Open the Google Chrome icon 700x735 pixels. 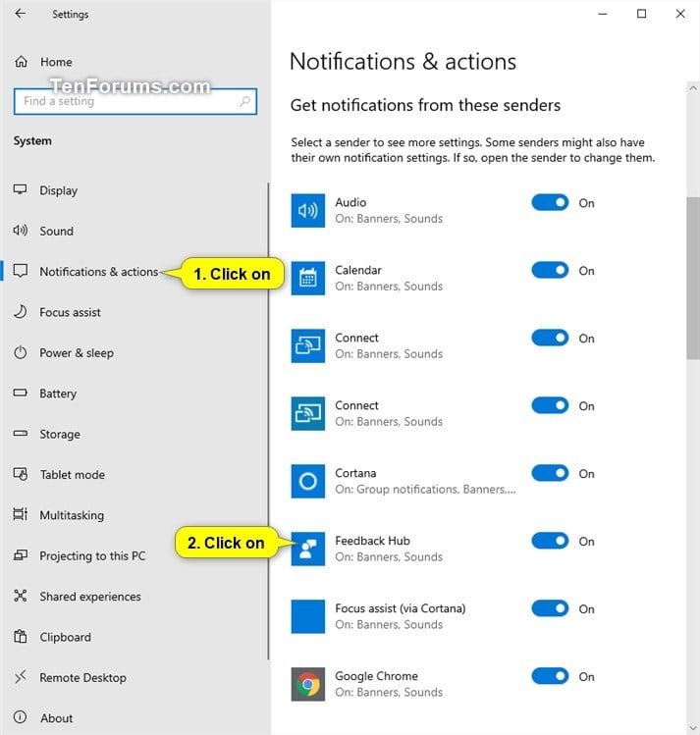coord(307,684)
